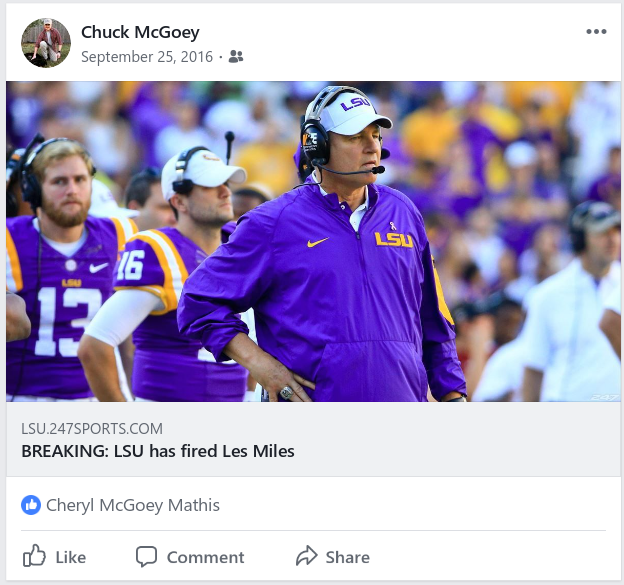Click the September 25, 2016 timestamp
Viewport: 624px width, 585px height.
click(147, 57)
